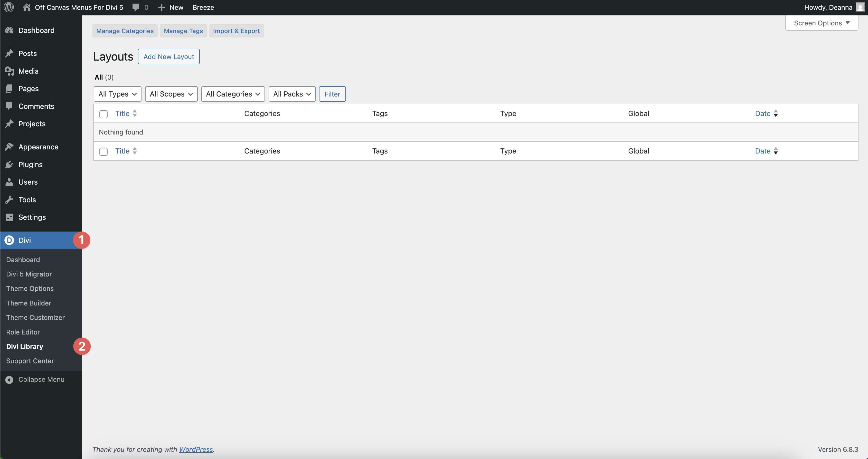The width and height of the screenshot is (868, 459).
Task: Check the select-all checkbox in the table header
Action: click(103, 114)
